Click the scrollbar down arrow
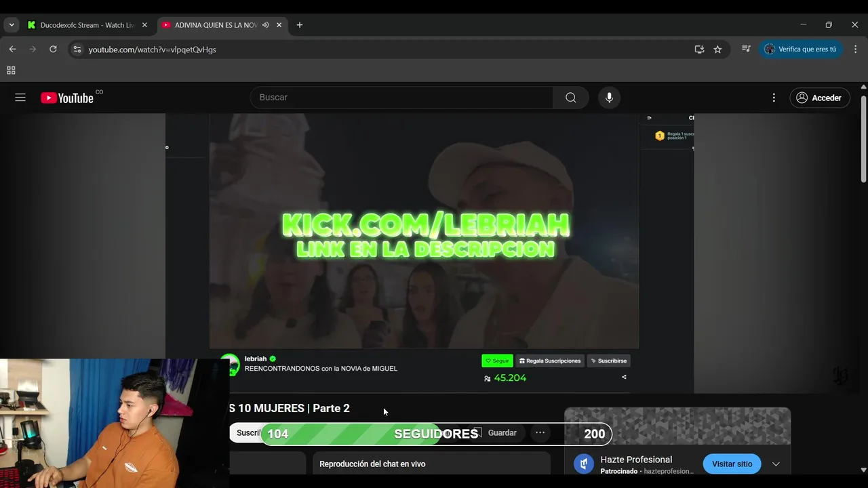This screenshot has height=488, width=868. pyautogui.click(x=863, y=470)
